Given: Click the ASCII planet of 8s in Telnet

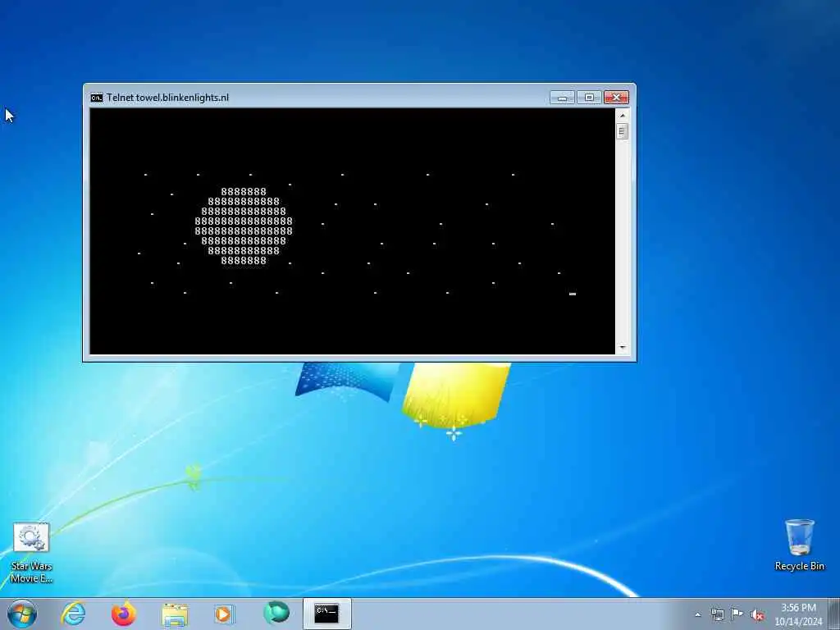Looking at the screenshot, I should [244, 226].
